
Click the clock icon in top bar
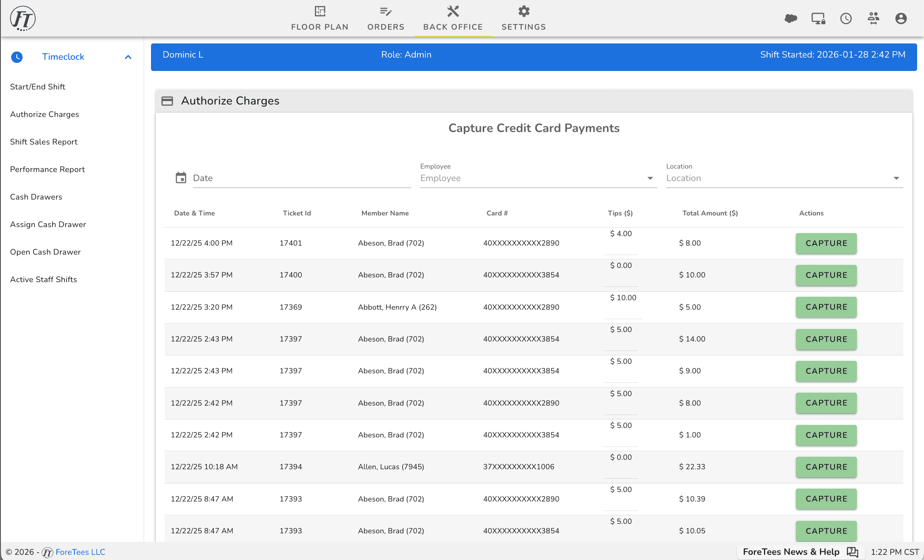(x=846, y=18)
